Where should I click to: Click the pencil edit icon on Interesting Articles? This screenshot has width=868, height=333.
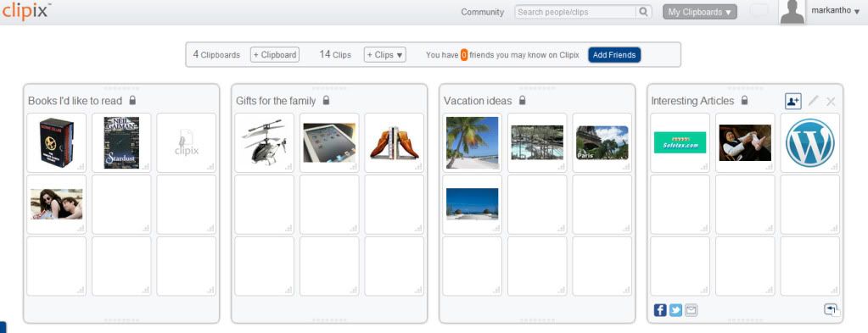click(813, 101)
